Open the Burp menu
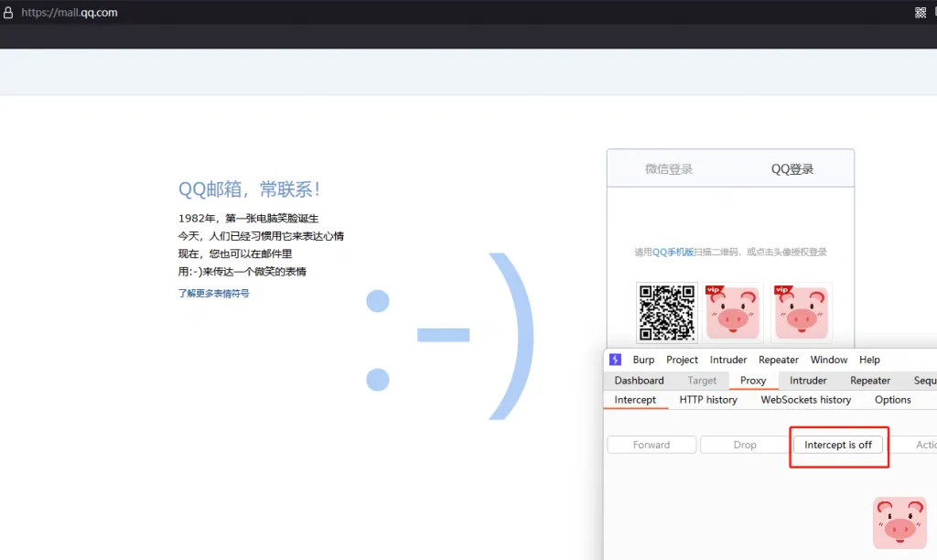 pos(643,360)
